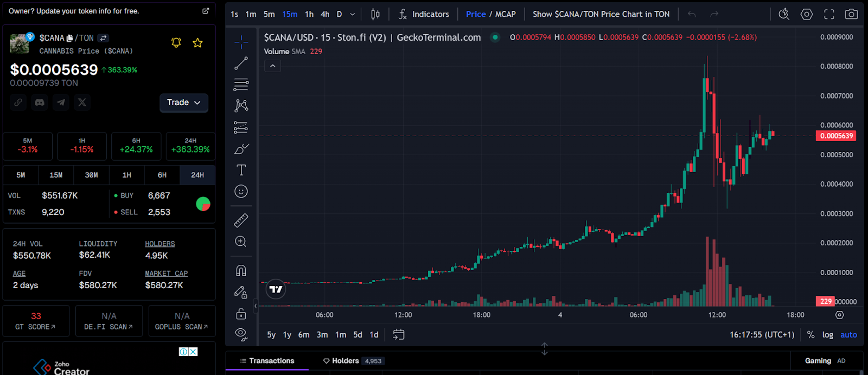Open the Fibonacci retracement tool
Viewport: 868px width, 375px height.
(x=241, y=84)
